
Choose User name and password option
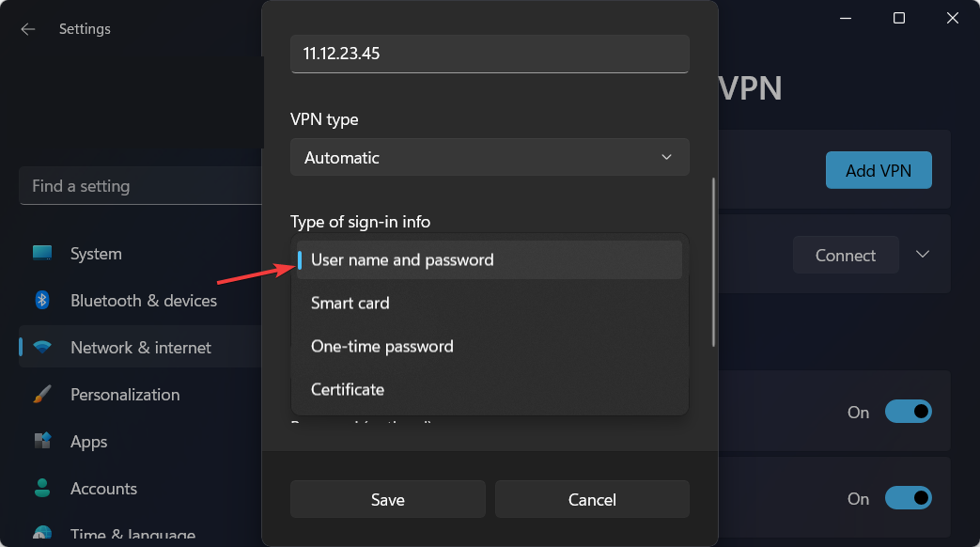click(490, 259)
